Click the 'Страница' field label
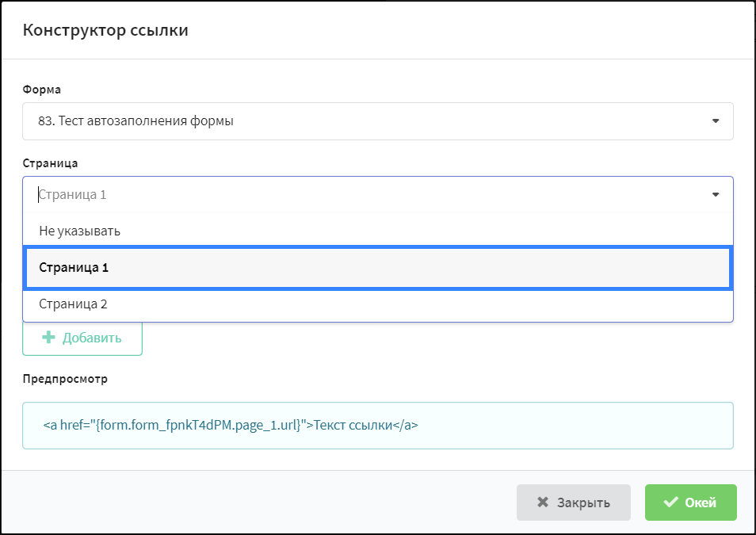Image resolution: width=756 pixels, height=535 pixels. point(50,163)
